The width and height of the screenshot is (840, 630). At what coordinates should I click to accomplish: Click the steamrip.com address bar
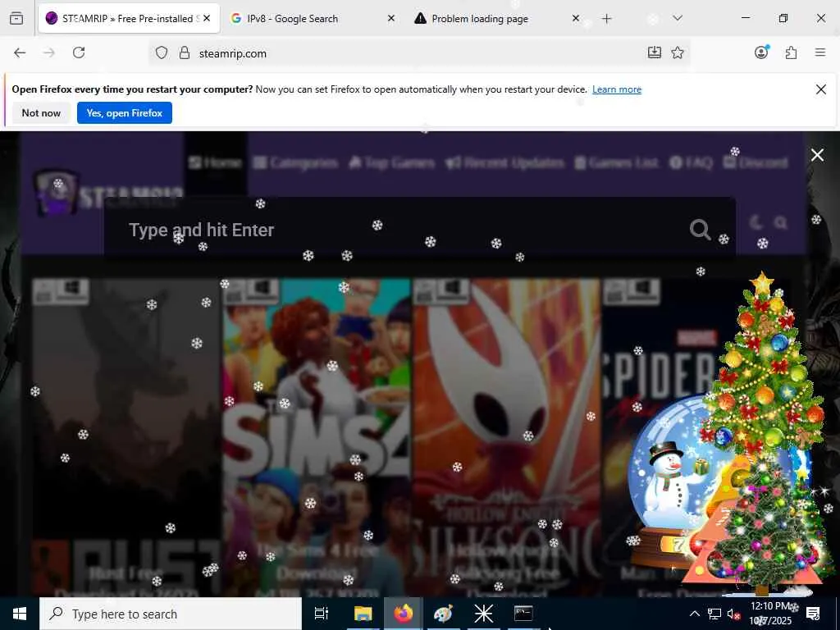pos(418,53)
